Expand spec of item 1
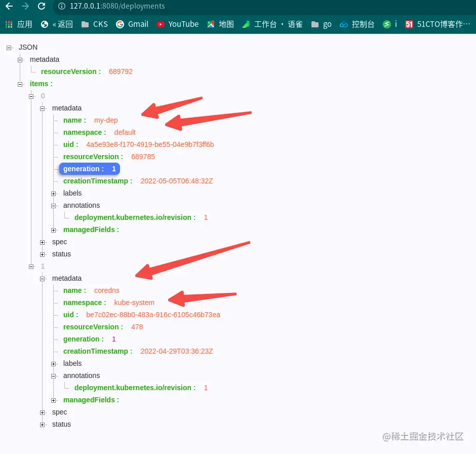This screenshot has width=476, height=454. click(x=42, y=412)
